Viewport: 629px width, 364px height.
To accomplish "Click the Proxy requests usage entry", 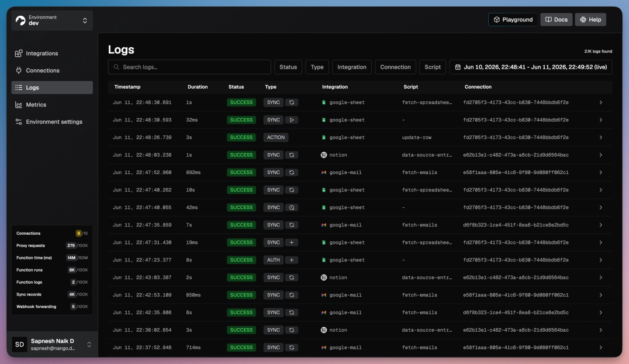I will coord(52,246).
